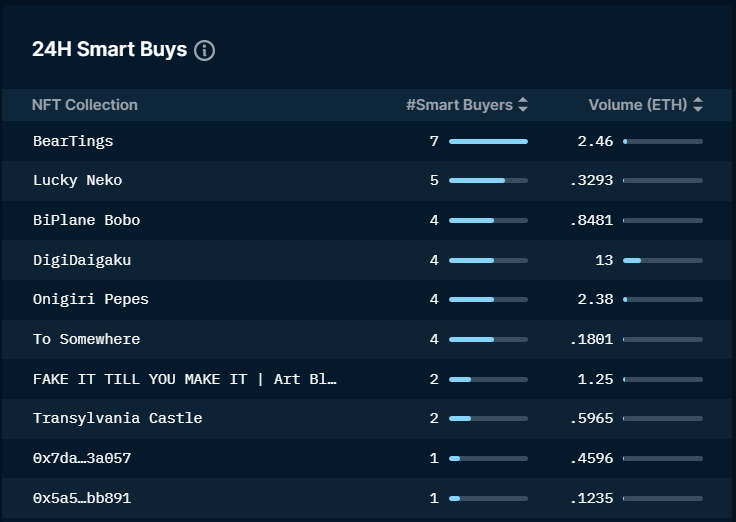Click the 24H Smart Buys title
Screen dimensions: 736x522
click(x=109, y=50)
